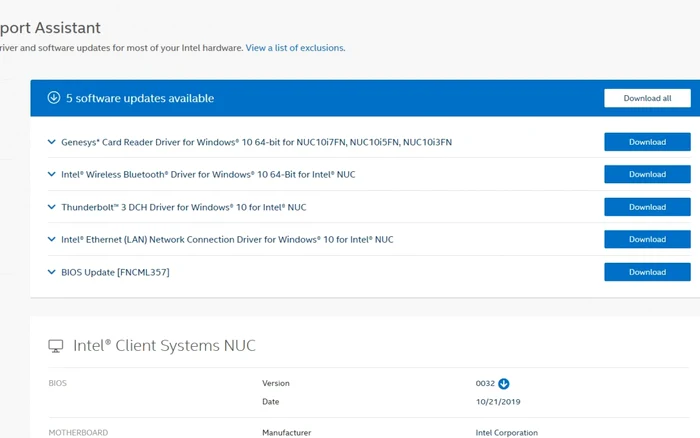The width and height of the screenshot is (700, 438).
Task: Click the Intel Corporation manufacturer value
Action: coord(507,433)
